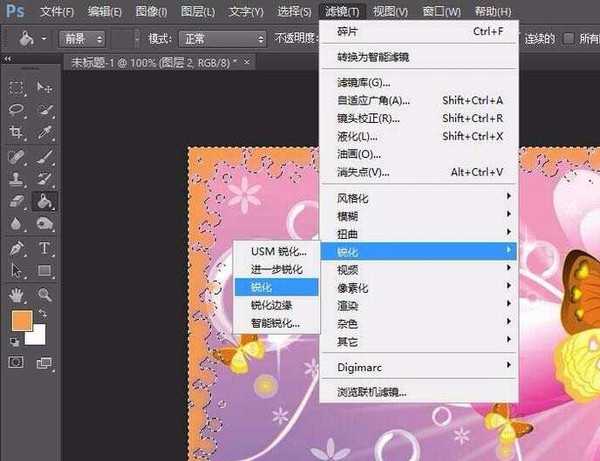This screenshot has height=461, width=600.
Task: Open the 窗口(W) menu
Action: pyautogui.click(x=441, y=12)
